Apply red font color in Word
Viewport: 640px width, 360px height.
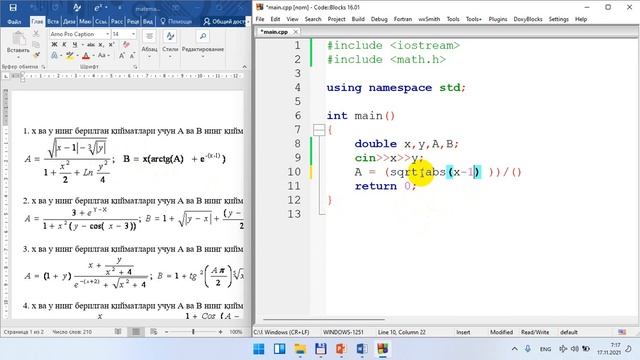[x=85, y=55]
